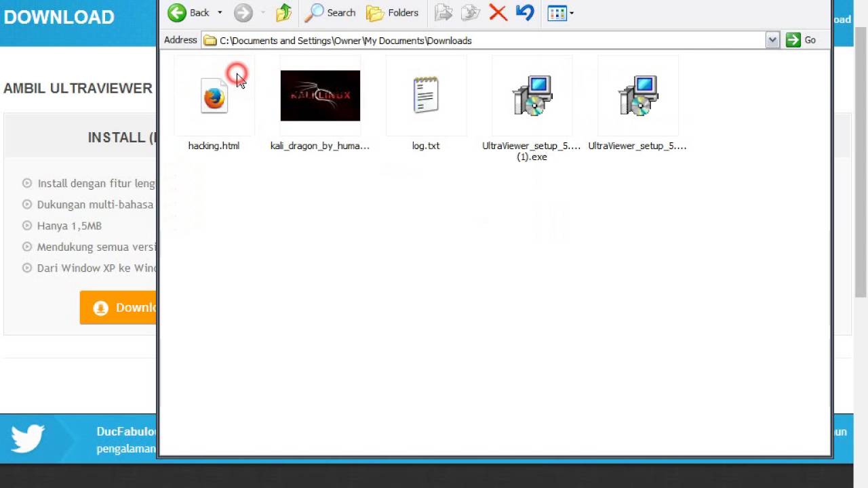Click the Address bar path field
Image resolution: width=868 pixels, height=488 pixels.
[x=490, y=41]
